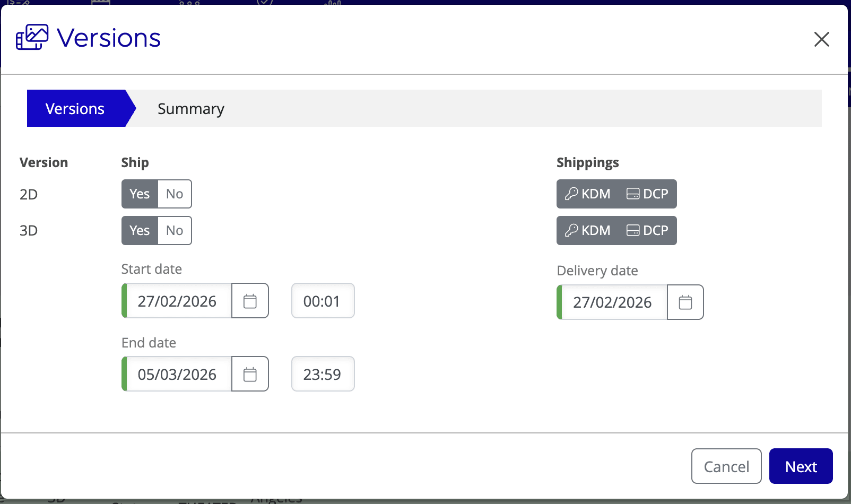Open the Start date calendar picker
The height and width of the screenshot is (504, 851).
(x=250, y=301)
